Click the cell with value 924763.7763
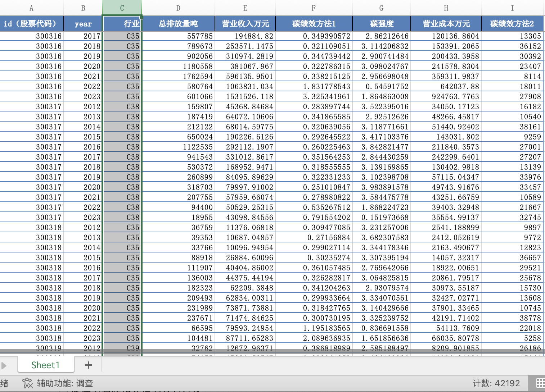The width and height of the screenshot is (545, 392). (446, 96)
